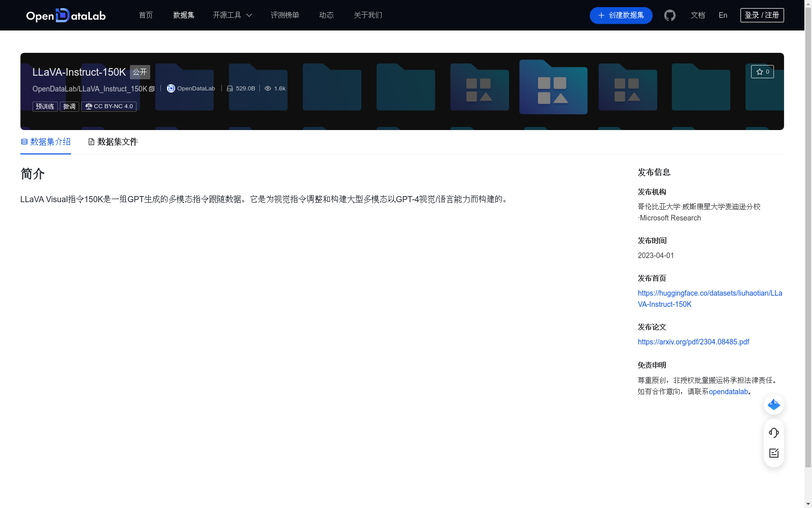Open the arxiv.org paper PDF link
812x508 pixels.
(x=693, y=342)
